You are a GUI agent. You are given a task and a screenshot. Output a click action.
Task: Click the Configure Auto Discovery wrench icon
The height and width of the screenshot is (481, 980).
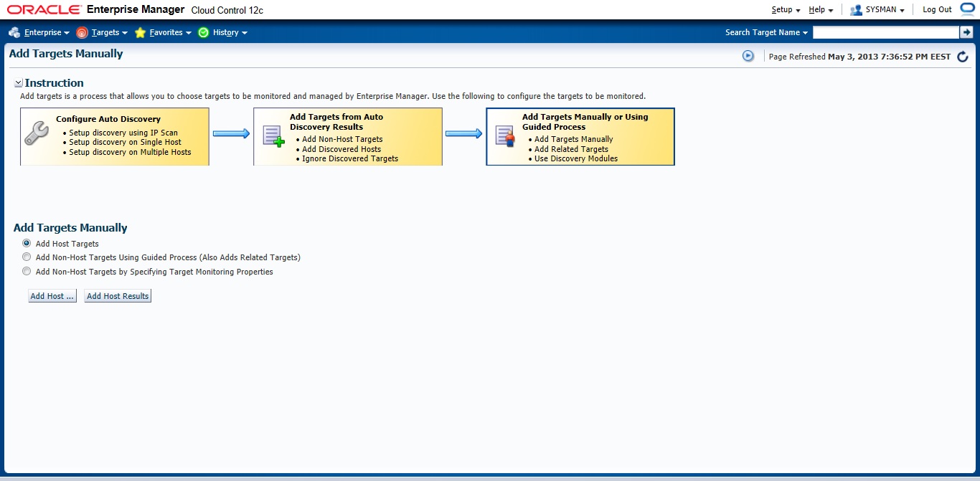coord(37,133)
